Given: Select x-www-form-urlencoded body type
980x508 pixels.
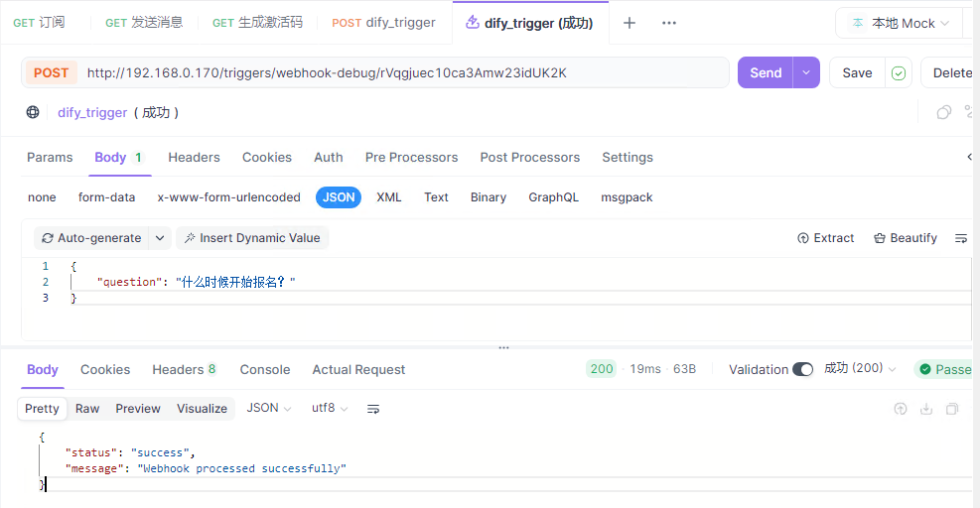Looking at the screenshot, I should pos(228,197).
